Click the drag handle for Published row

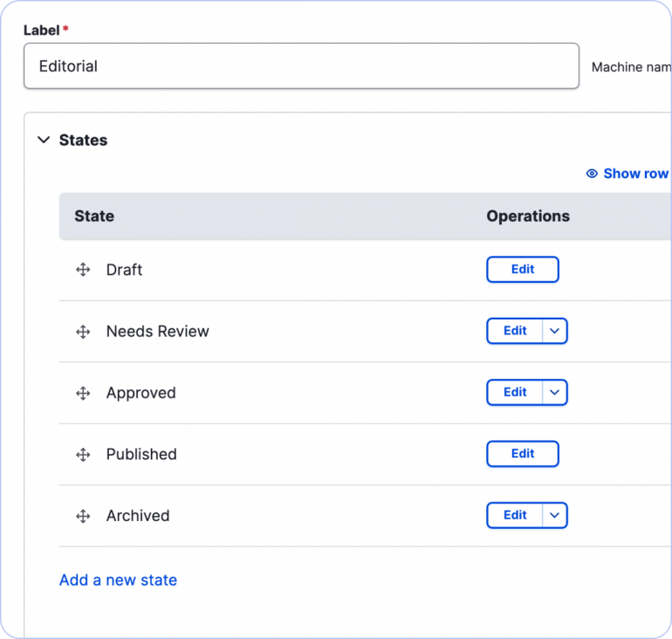coord(83,455)
